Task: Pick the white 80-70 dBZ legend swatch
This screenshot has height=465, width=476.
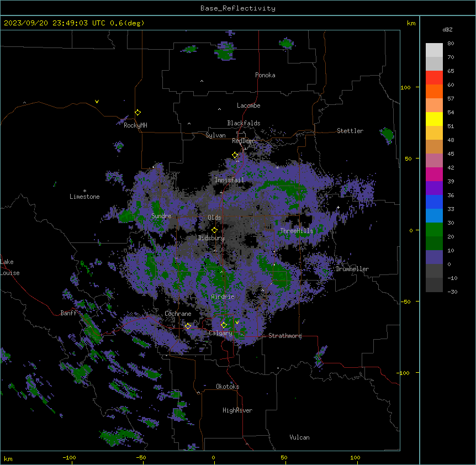Action: (434, 50)
